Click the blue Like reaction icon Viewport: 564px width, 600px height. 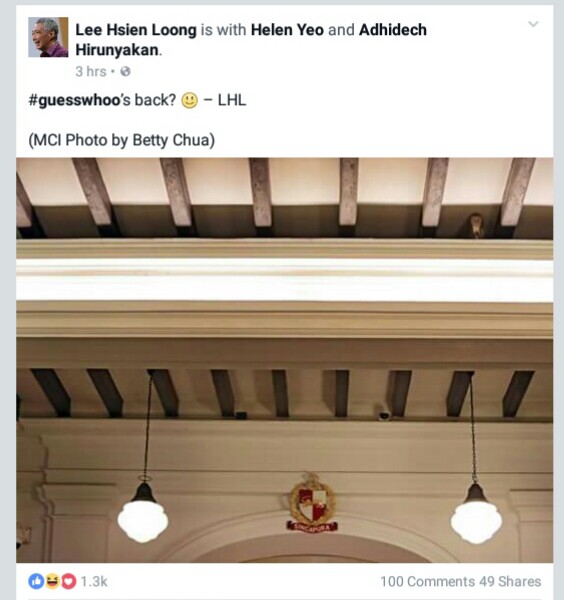pos(36,582)
